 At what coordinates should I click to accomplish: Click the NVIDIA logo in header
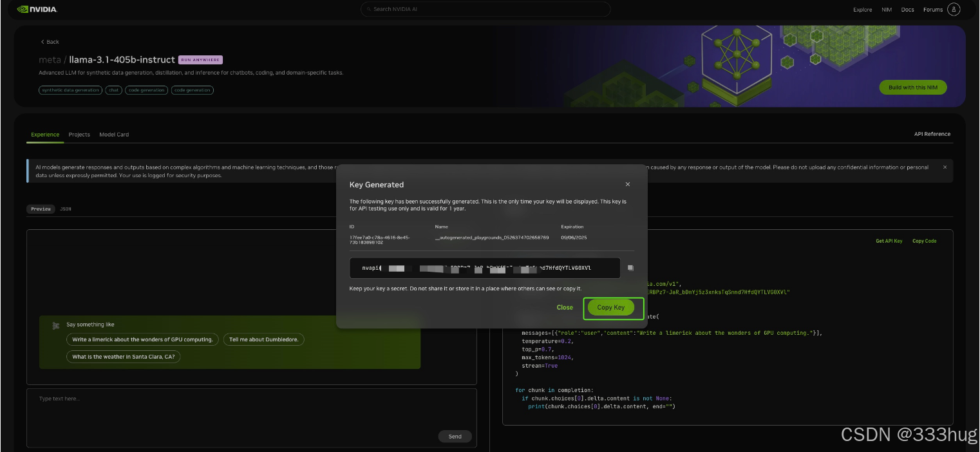37,9
